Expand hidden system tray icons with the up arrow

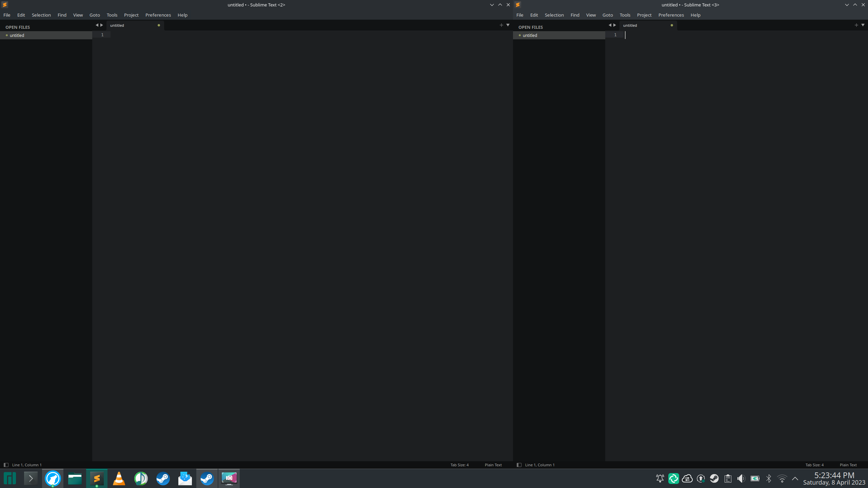[795, 479]
